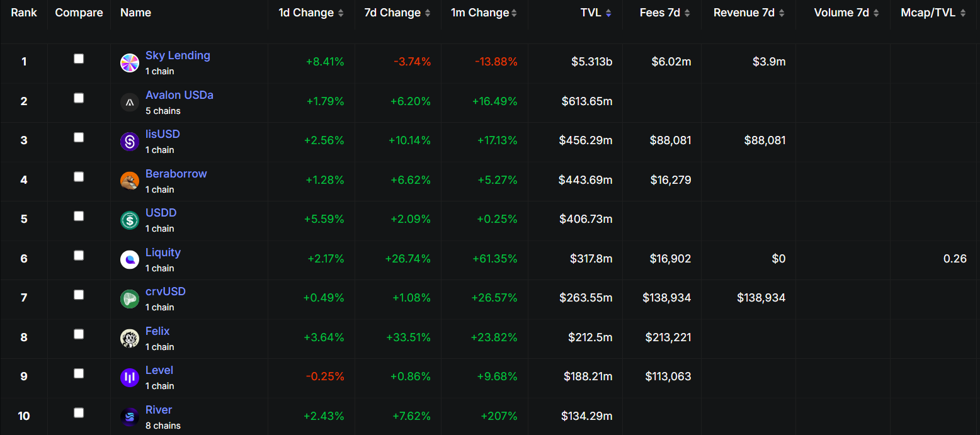The image size is (980, 435).
Task: Tick the compare checkbox for Sky Lending
Action: (x=79, y=59)
